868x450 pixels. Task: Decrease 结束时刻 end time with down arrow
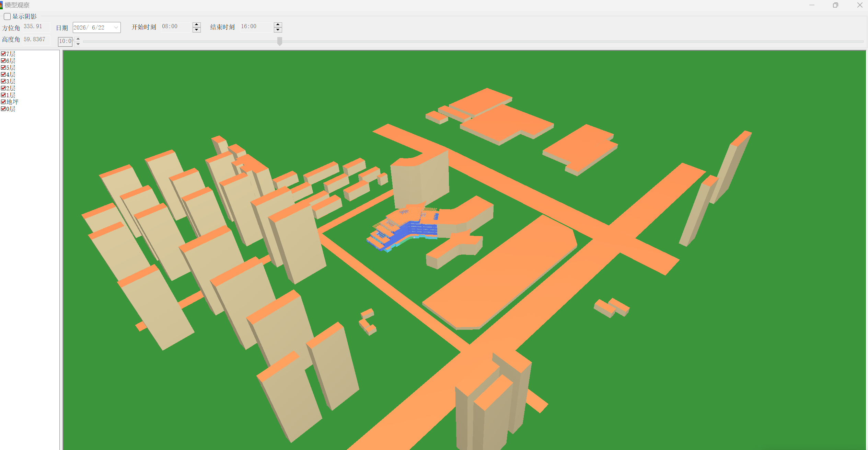(x=278, y=30)
